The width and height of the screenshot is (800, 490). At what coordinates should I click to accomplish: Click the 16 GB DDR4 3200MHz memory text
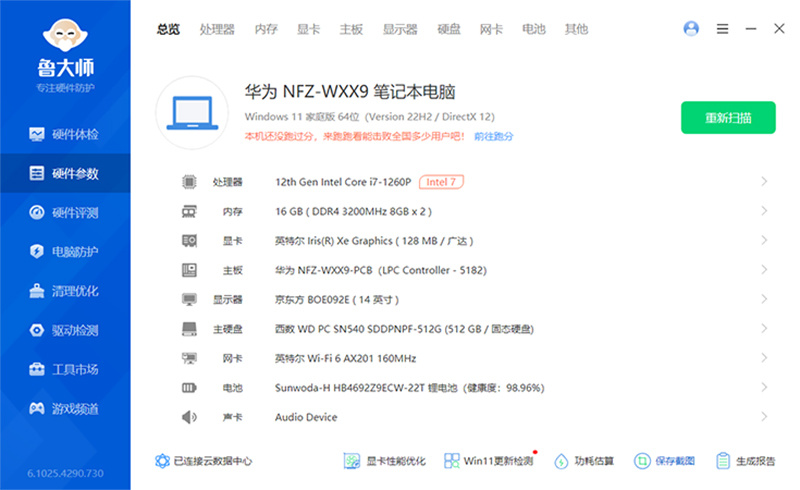(354, 211)
